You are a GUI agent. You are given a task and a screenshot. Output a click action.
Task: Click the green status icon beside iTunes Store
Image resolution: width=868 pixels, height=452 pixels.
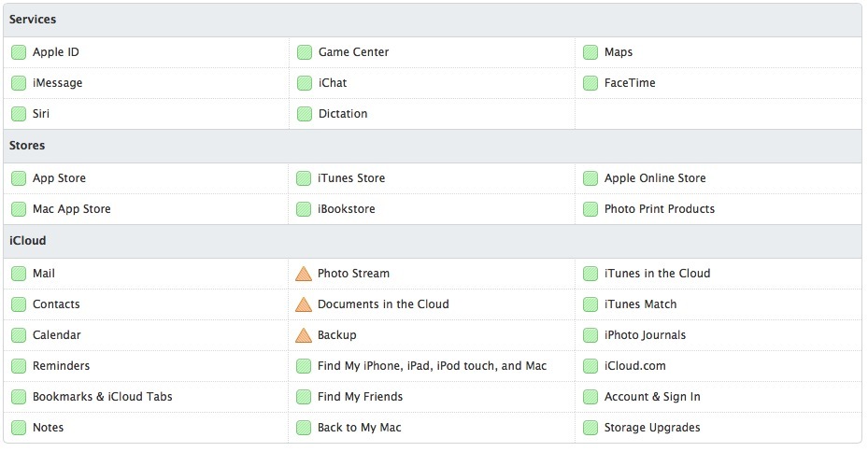pyautogui.click(x=304, y=178)
